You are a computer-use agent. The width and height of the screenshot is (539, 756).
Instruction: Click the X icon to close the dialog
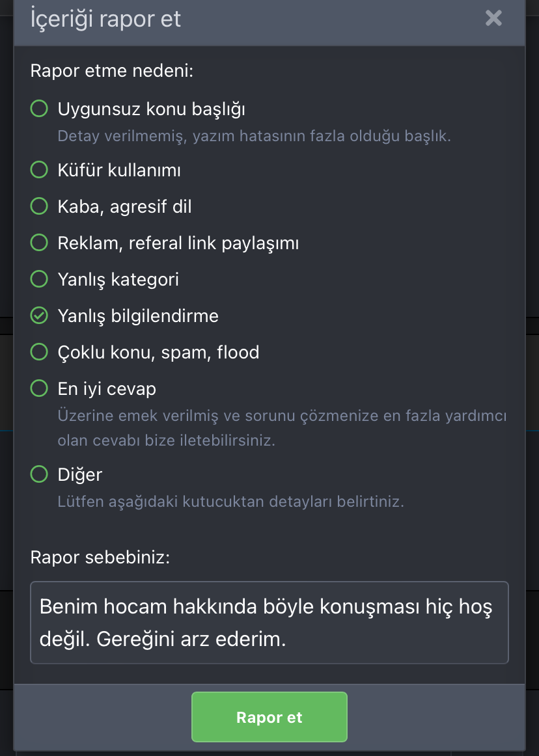pos(493,18)
